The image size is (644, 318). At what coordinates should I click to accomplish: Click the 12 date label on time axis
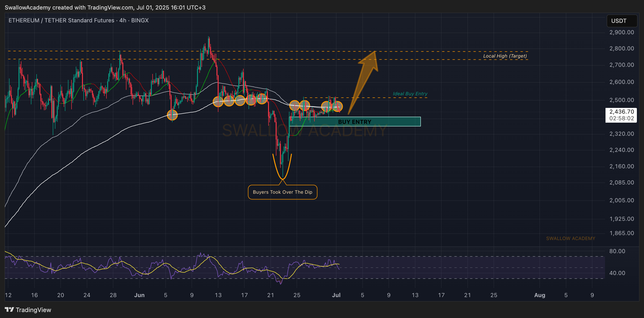tap(8, 295)
